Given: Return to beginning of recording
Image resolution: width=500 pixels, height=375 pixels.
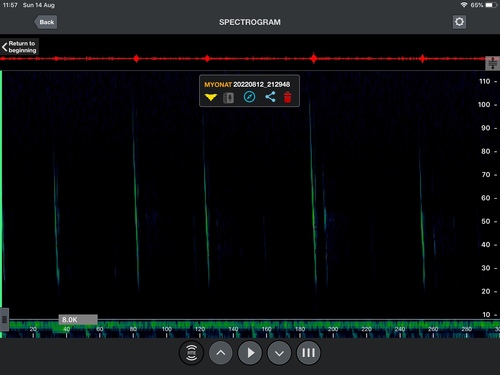Looking at the screenshot, I should (x=19, y=47).
